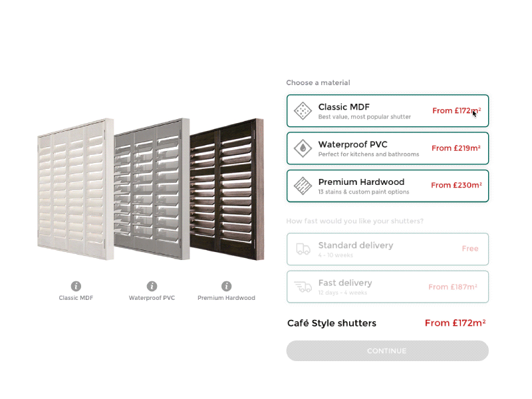Click the water drop icon beside Waterproof PVC
Viewport: 532px width, 399px height.
click(303, 148)
